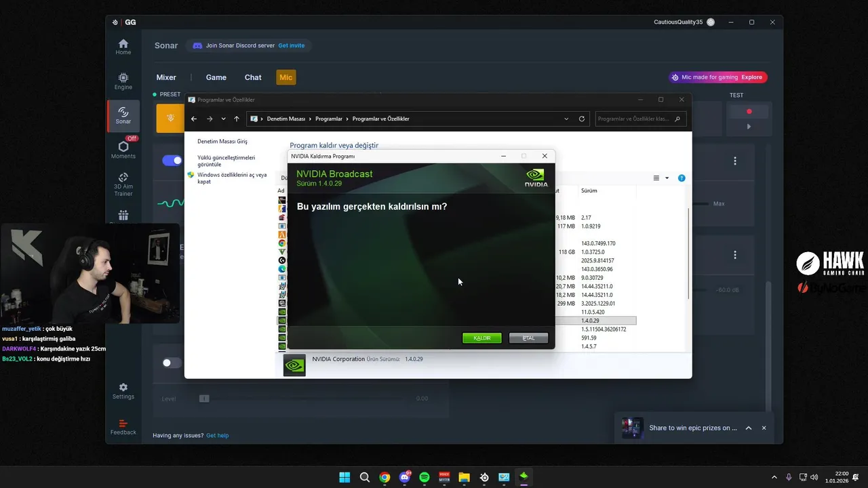868x488 pixels.
Task: Turn off the blue enabled toggle in Sonar
Action: click(x=172, y=161)
